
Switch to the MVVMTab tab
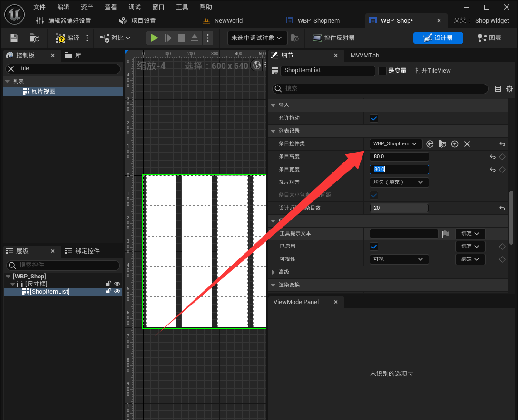tap(365, 56)
